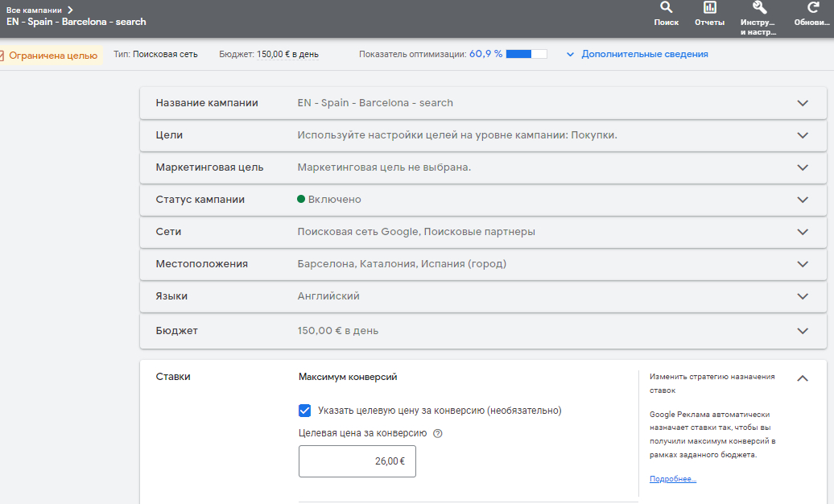This screenshot has width=834, height=504.
Task: Collapse the Ставки section chevron
Action: [802, 378]
